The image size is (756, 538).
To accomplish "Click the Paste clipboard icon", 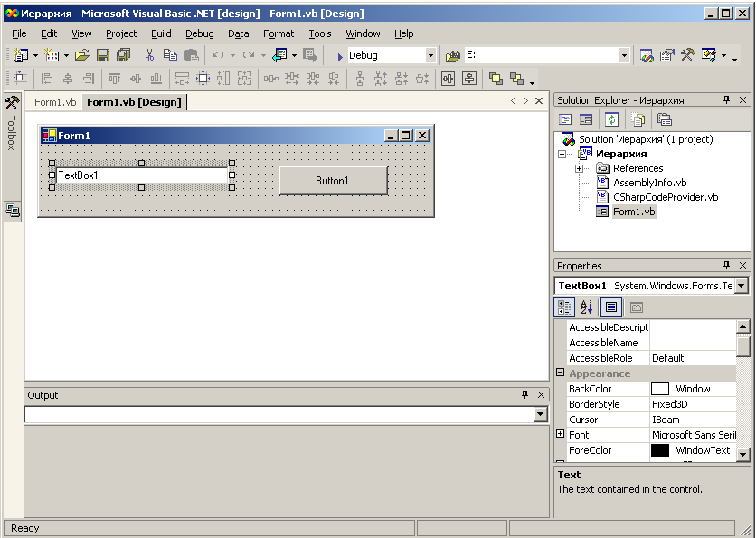I will point(192,55).
